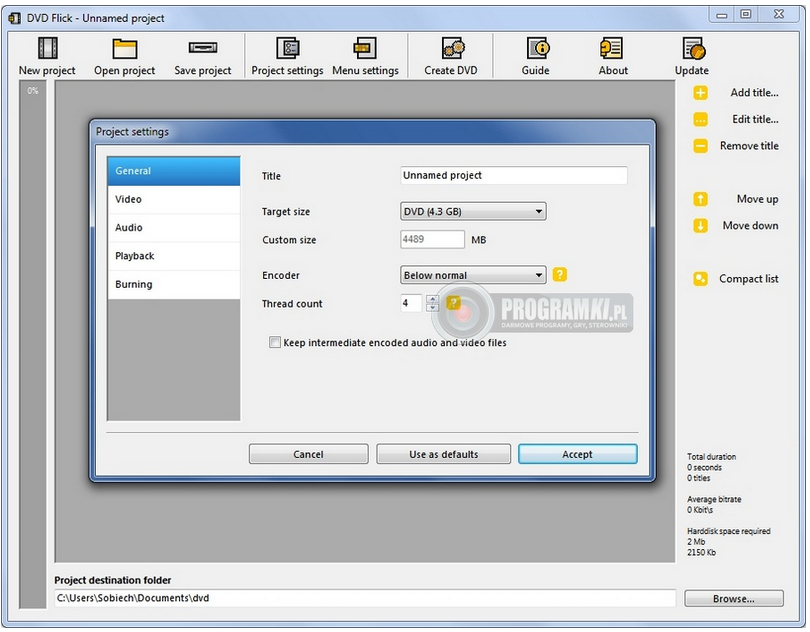Click the Title text field
810x632 pixels.
(x=513, y=176)
